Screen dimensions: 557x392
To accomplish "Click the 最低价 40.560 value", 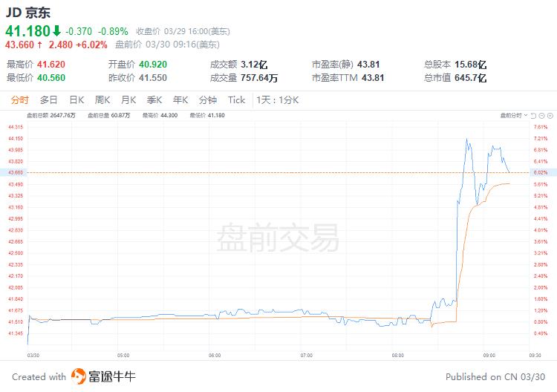I will (51, 78).
